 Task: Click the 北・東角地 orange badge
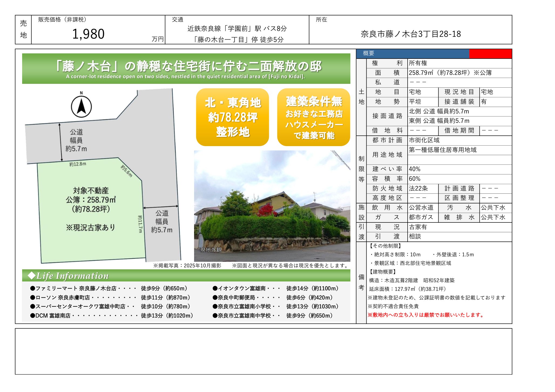(x=232, y=117)
